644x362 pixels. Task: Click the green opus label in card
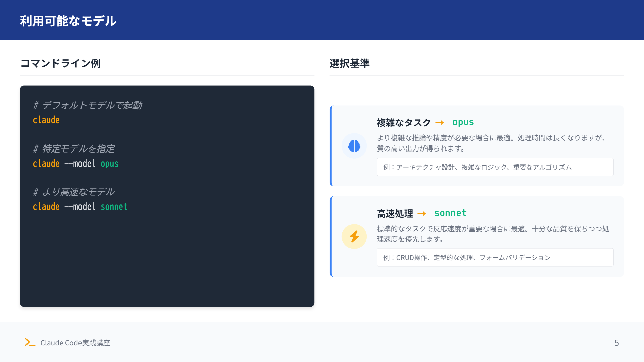point(463,122)
